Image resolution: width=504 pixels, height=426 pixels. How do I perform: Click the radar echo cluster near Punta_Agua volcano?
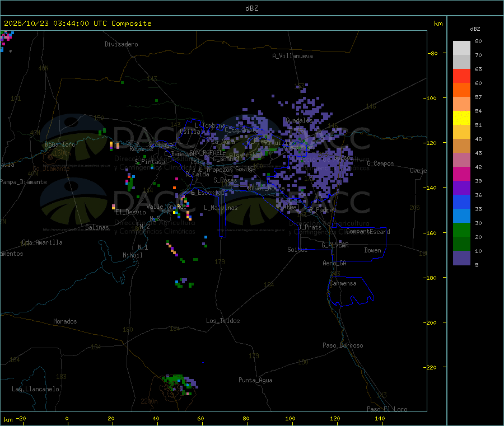click(180, 384)
